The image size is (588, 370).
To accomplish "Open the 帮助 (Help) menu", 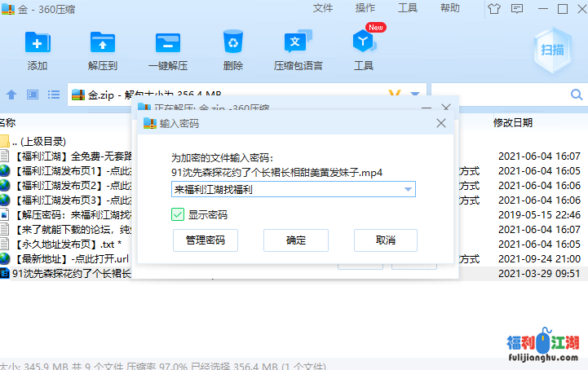I will [x=450, y=8].
